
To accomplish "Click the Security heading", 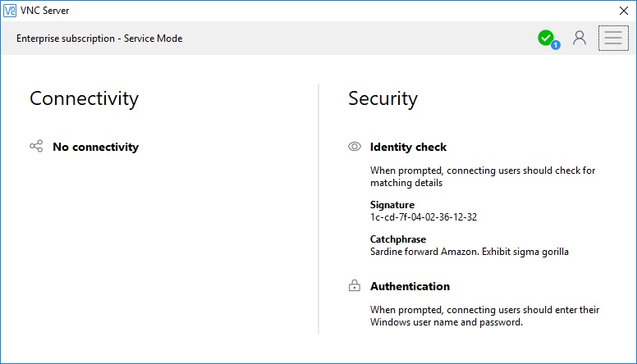I will point(383,98).
